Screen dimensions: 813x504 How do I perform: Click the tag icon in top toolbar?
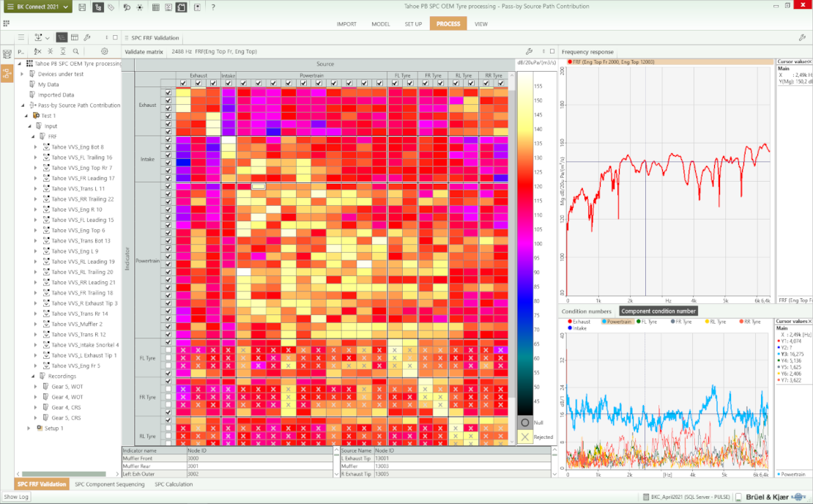111,7
